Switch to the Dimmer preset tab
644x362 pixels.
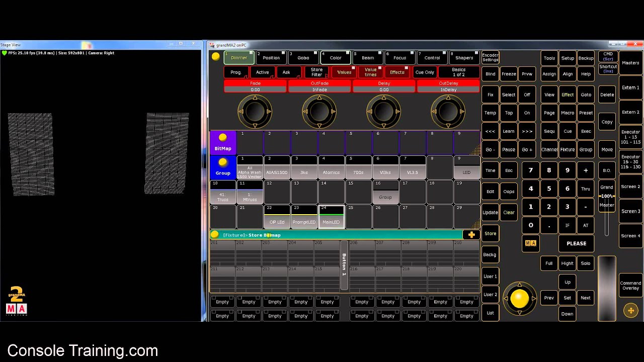pos(239,57)
